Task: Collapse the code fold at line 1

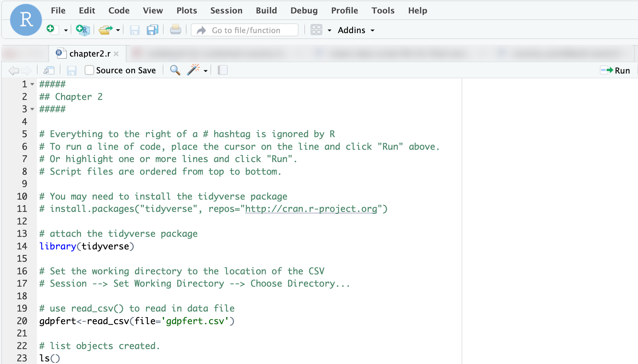Action: (32, 84)
